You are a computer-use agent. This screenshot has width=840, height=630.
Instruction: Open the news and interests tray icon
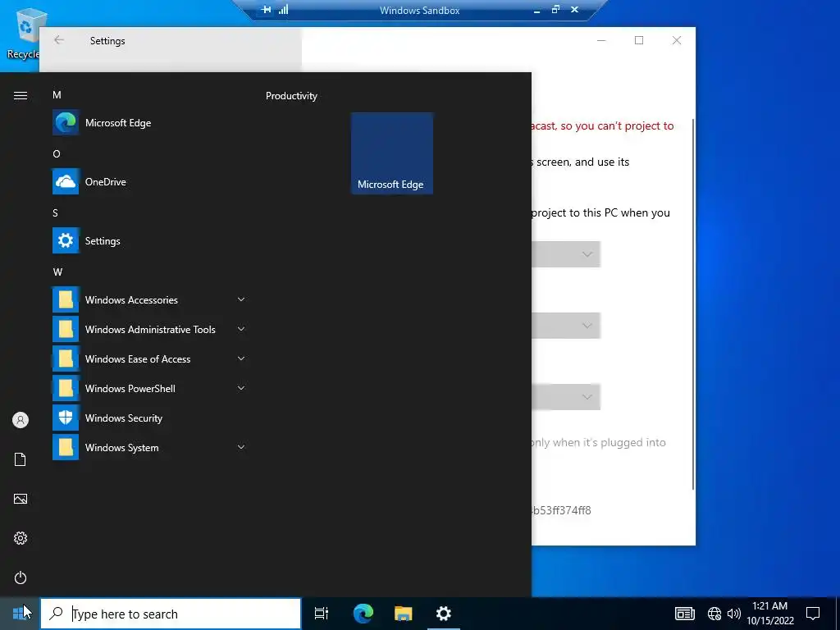(685, 614)
